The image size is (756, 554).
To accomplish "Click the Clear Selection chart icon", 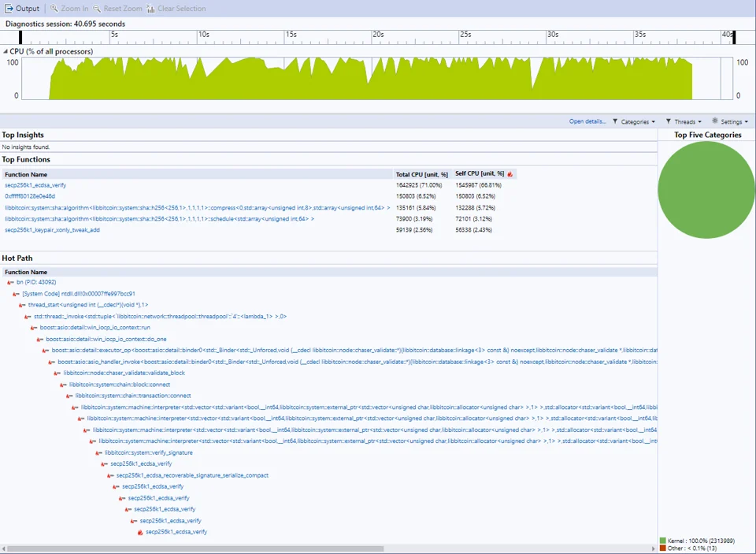I will click(x=151, y=8).
